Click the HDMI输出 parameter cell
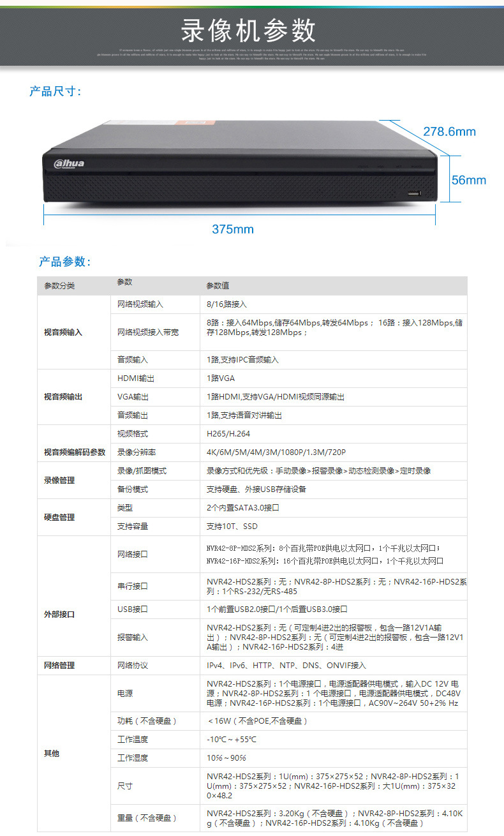Screen dimensions: 504x836 155,378
